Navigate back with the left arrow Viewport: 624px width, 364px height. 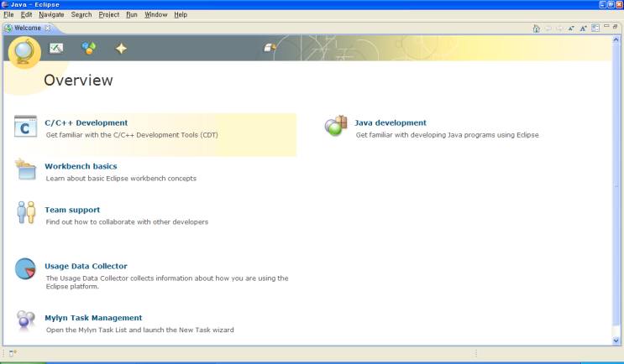[548, 29]
